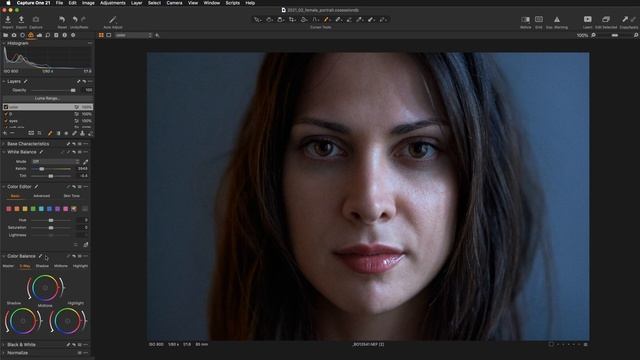Switch to Color Editor Advanced tab
Viewport: 640px width, 360px height.
tap(41, 196)
